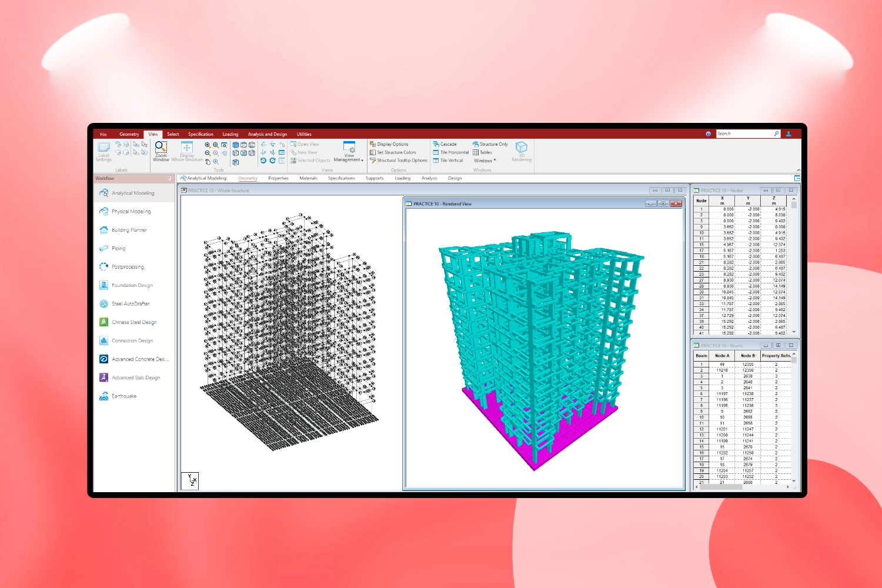The height and width of the screenshot is (588, 882).
Task: Open the Specifications page tab
Action: pyautogui.click(x=342, y=178)
